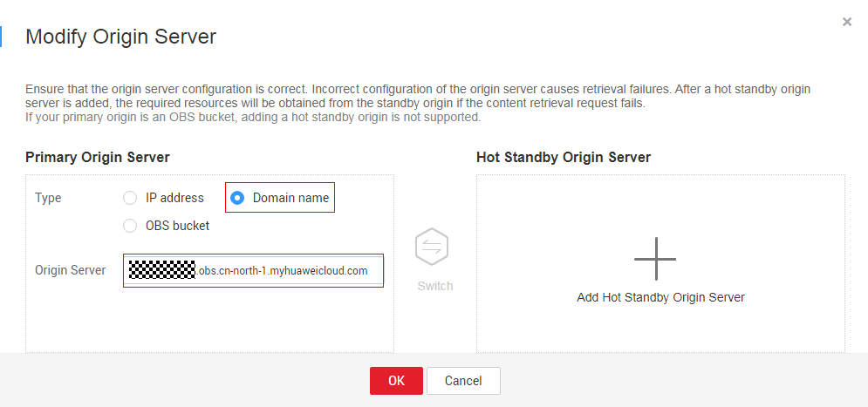Click the "IP address" option text

(x=174, y=198)
